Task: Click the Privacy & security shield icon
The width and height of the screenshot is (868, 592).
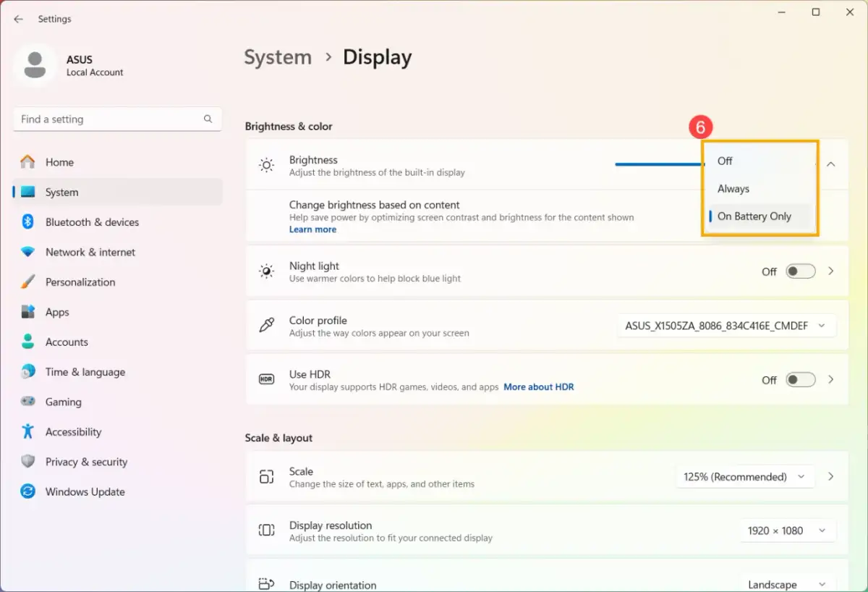Action: (x=28, y=462)
